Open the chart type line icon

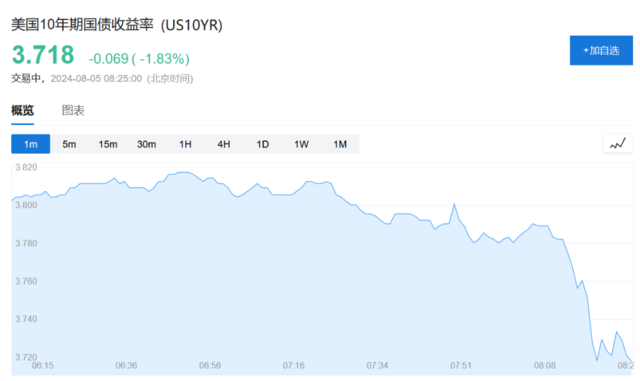[x=618, y=144]
